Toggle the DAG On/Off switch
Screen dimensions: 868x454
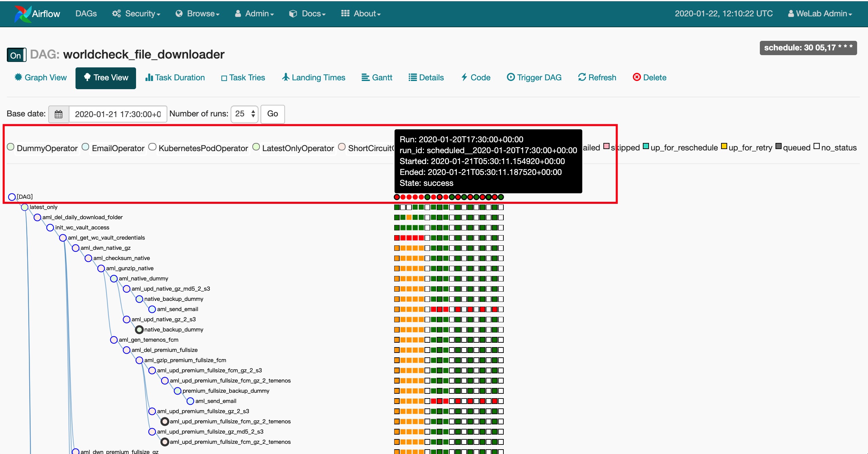coord(16,55)
